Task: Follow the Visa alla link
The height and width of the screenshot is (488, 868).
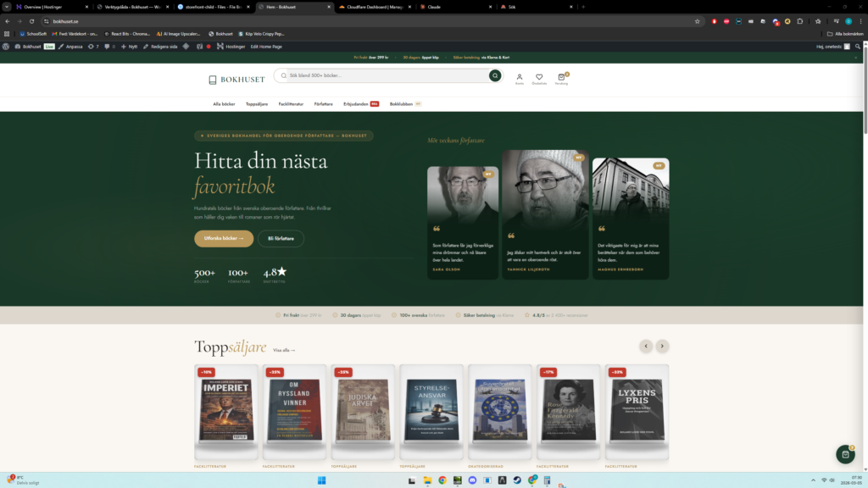Action: 284,349
